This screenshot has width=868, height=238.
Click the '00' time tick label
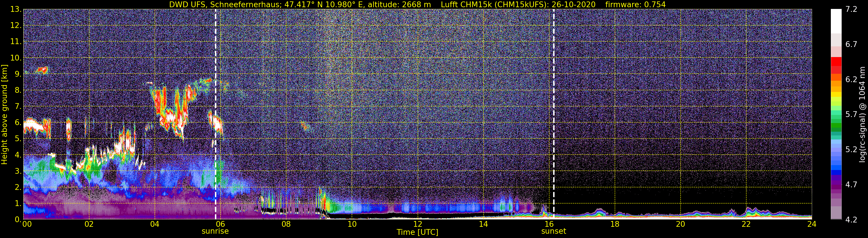tap(27, 224)
